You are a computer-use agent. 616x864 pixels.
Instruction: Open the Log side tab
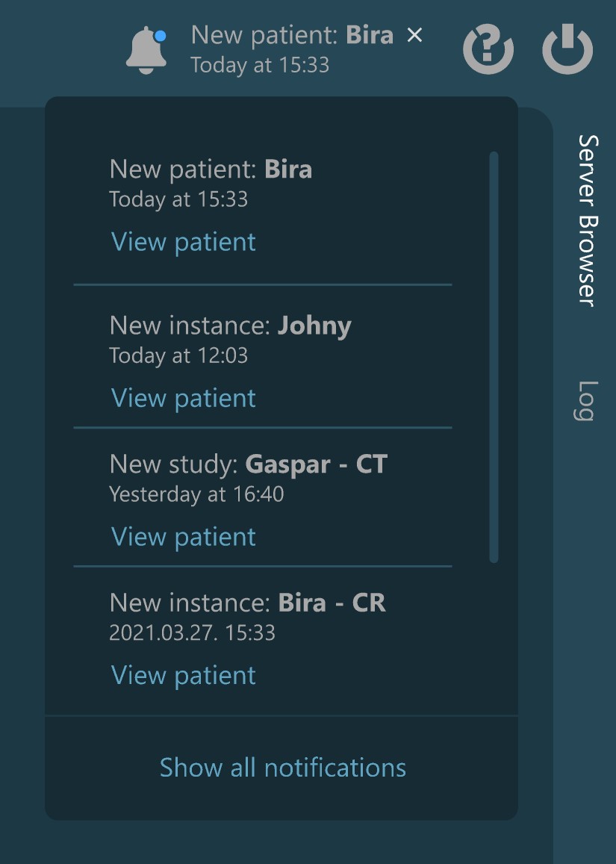(x=588, y=401)
